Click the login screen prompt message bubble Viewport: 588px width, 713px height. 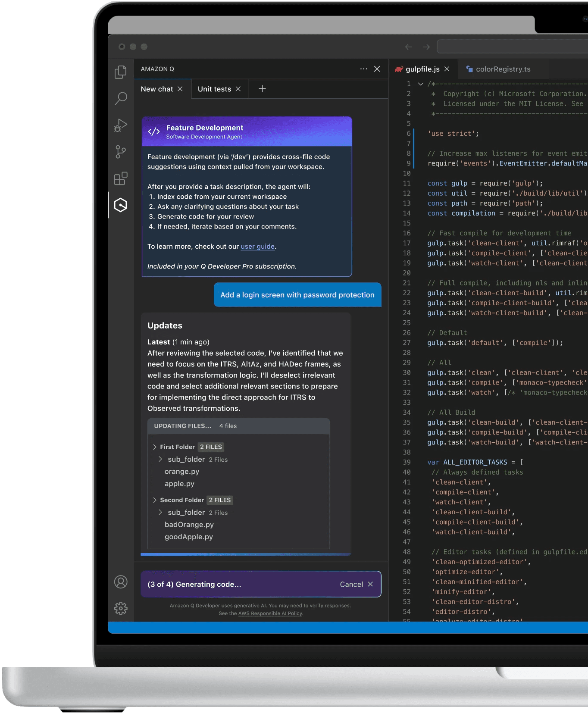[x=297, y=295]
